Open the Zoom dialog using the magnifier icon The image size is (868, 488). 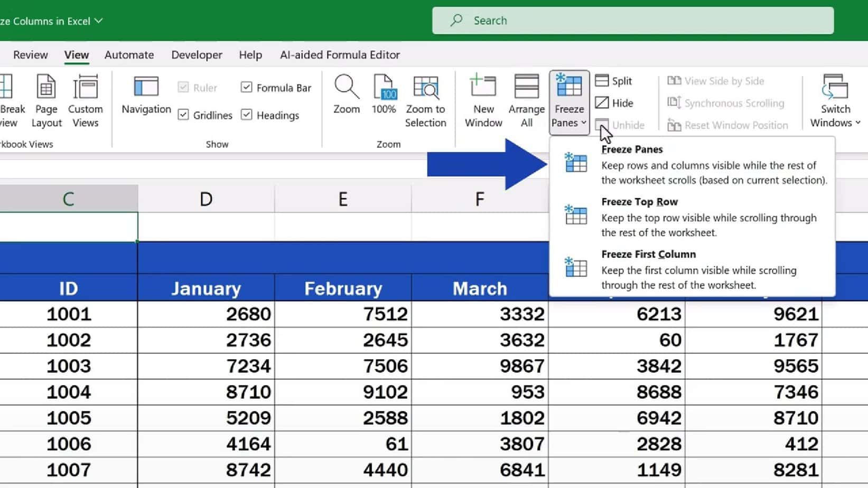tap(346, 100)
